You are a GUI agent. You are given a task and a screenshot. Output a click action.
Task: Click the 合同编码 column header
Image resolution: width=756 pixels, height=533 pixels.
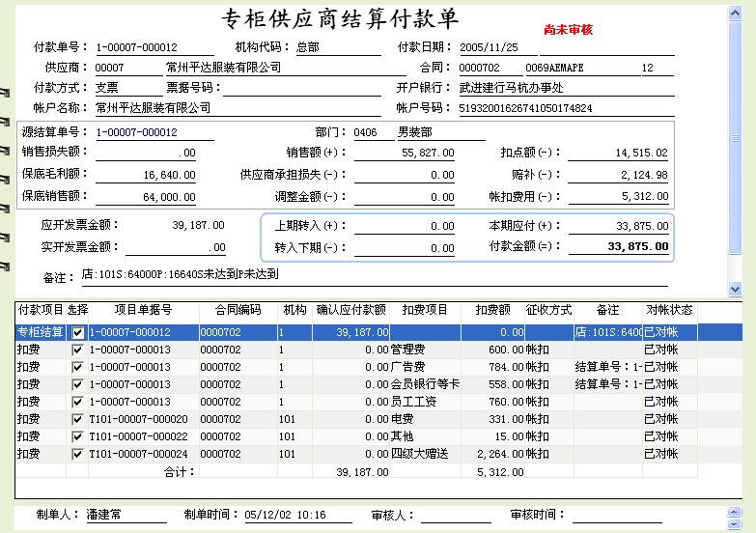pyautogui.click(x=238, y=310)
